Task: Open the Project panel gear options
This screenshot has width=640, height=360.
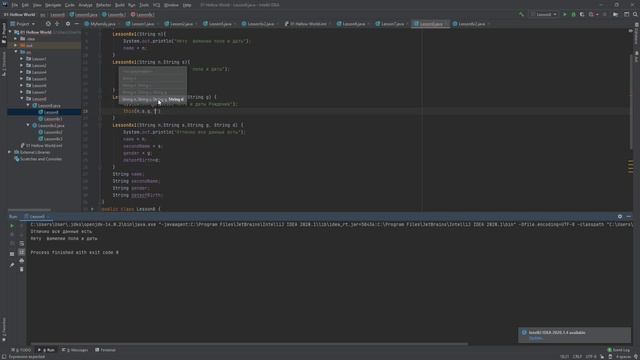Action: 68,24
